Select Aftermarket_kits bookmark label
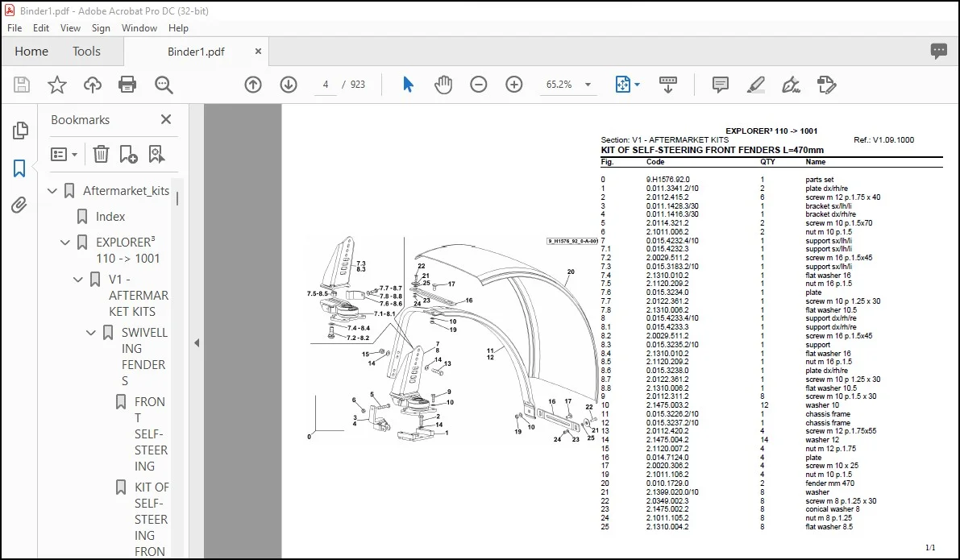This screenshot has width=960, height=560. pyautogui.click(x=126, y=191)
